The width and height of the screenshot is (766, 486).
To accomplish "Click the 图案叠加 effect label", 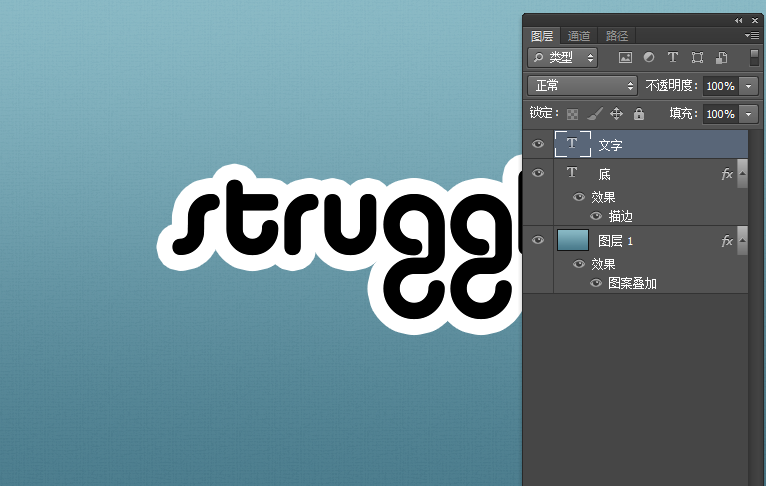I will click(x=632, y=283).
